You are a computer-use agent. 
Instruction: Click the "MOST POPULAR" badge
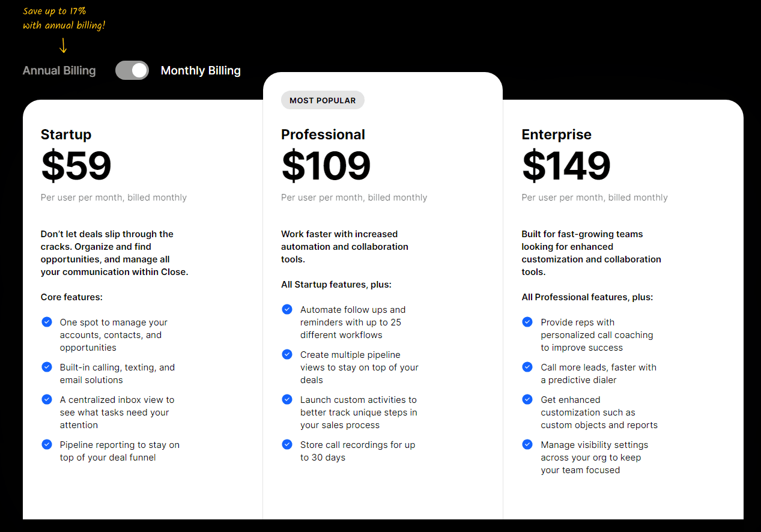pyautogui.click(x=323, y=100)
